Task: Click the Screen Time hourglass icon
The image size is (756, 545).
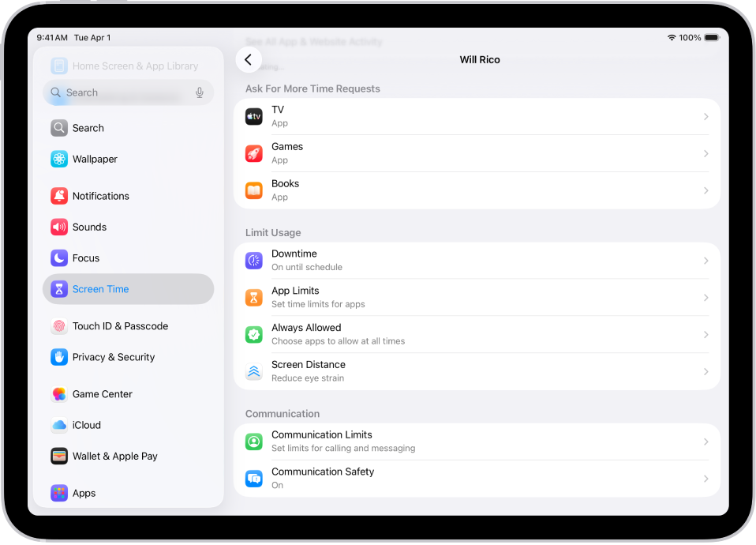Action: point(59,289)
